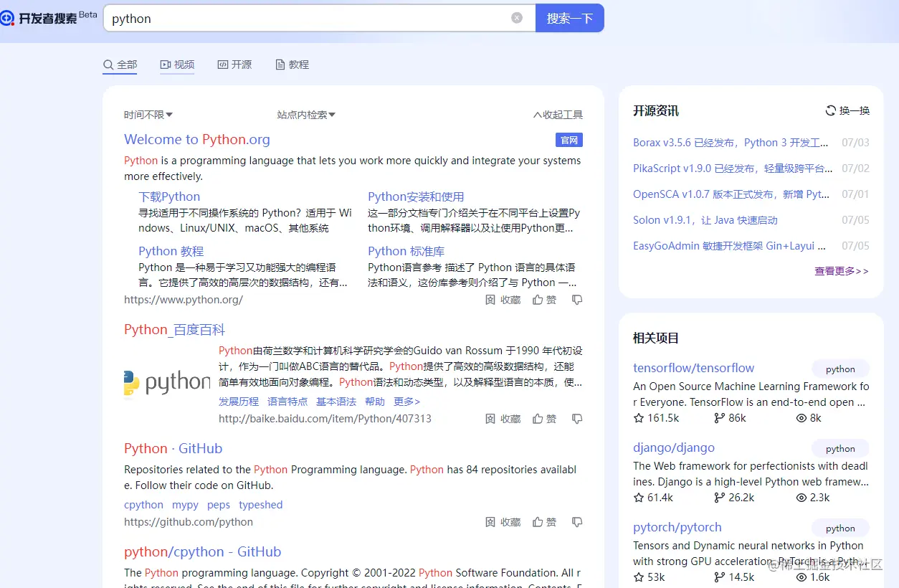Click python tag beside tensorflow/tensorflow

pyautogui.click(x=840, y=369)
